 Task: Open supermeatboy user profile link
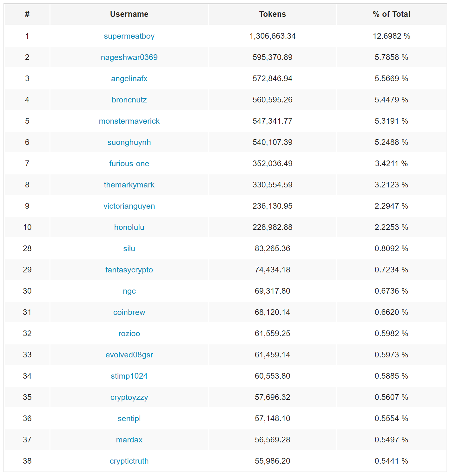click(x=129, y=36)
